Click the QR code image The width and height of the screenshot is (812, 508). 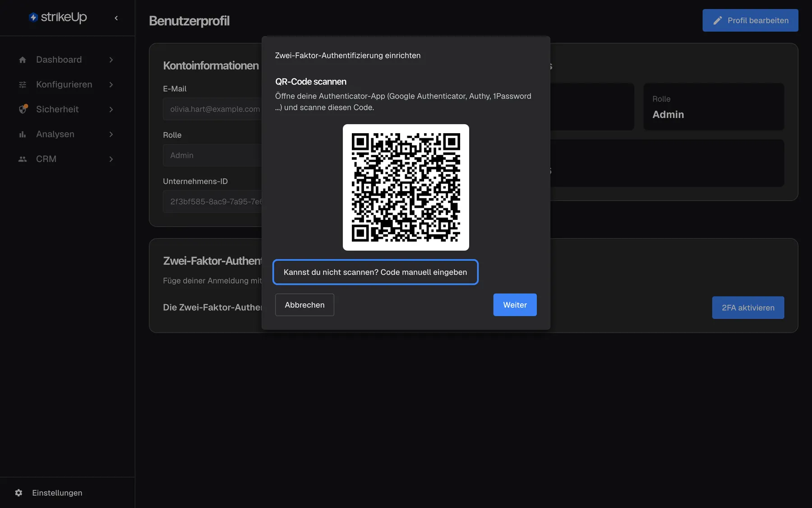(x=406, y=187)
